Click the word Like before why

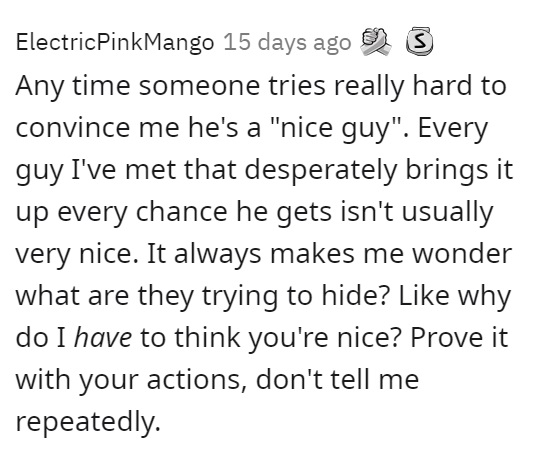point(424,296)
